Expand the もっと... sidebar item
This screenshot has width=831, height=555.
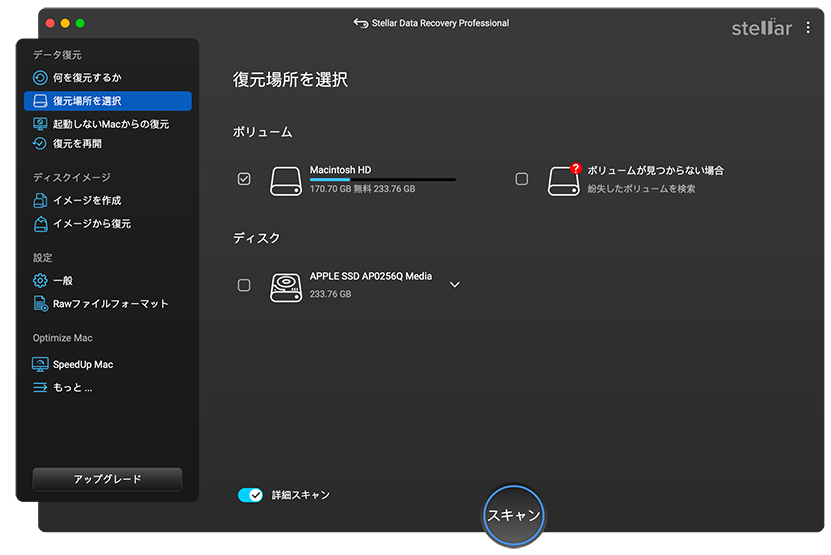[72, 388]
